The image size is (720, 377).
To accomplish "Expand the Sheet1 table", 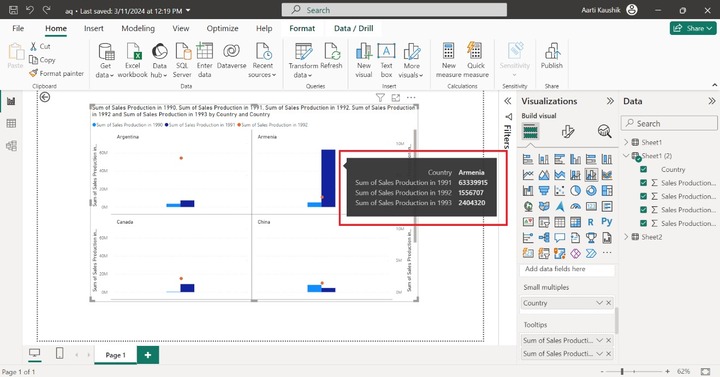I will point(626,142).
